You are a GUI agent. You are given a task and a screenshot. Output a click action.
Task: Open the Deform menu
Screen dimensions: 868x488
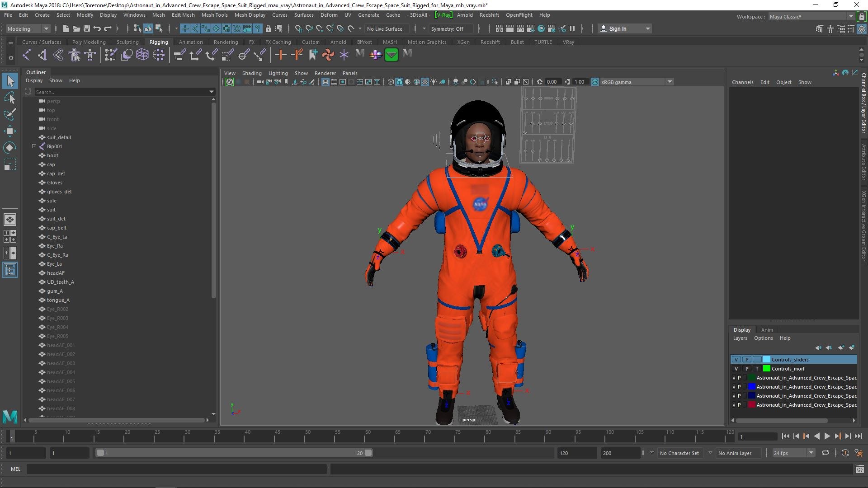[x=329, y=15]
